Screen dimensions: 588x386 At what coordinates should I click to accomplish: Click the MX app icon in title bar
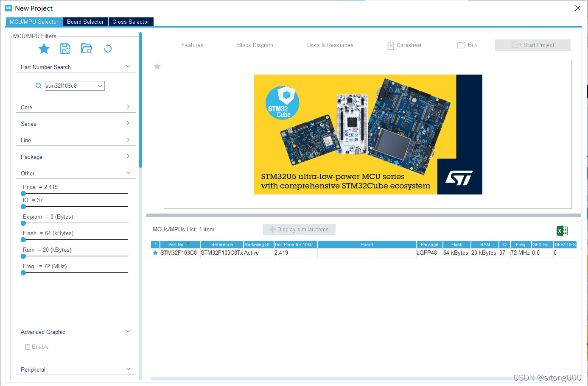coord(8,8)
